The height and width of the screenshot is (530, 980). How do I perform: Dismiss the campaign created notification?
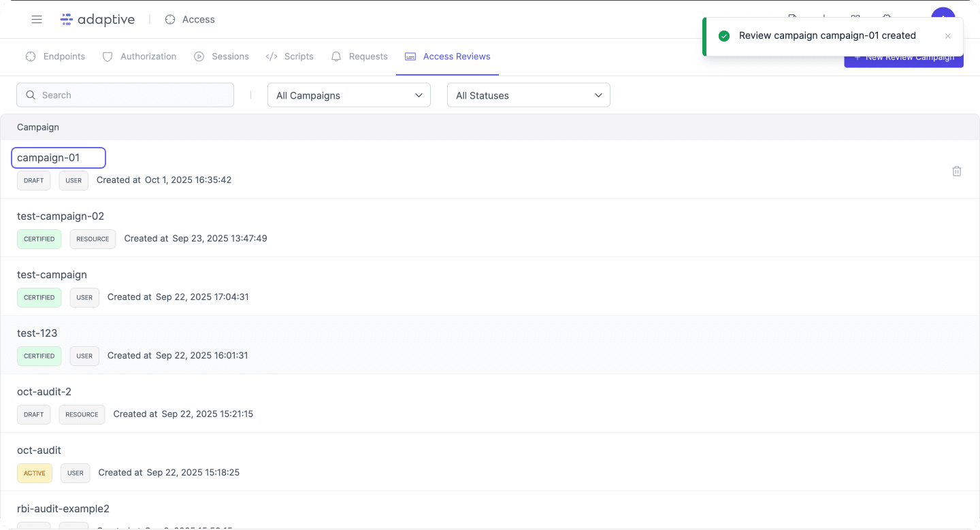point(948,36)
